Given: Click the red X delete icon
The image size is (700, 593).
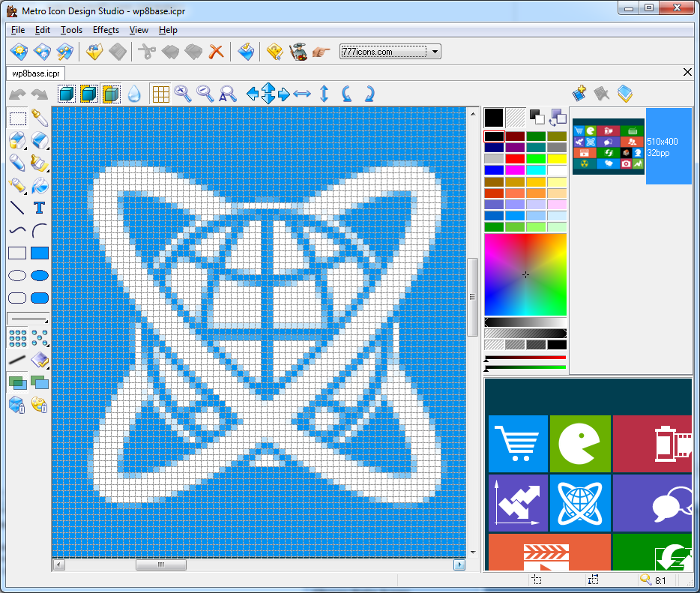Looking at the screenshot, I should click(x=217, y=51).
